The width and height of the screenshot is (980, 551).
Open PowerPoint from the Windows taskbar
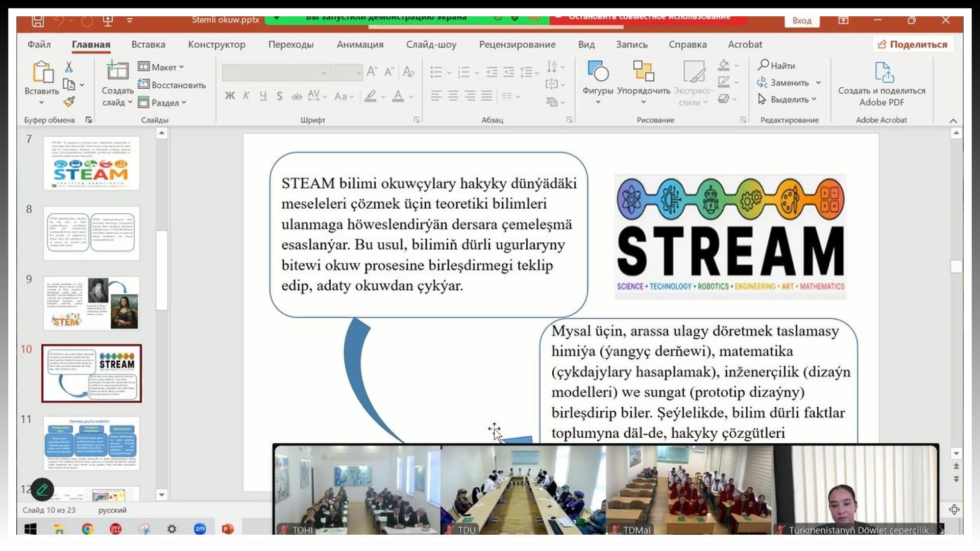pyautogui.click(x=228, y=529)
